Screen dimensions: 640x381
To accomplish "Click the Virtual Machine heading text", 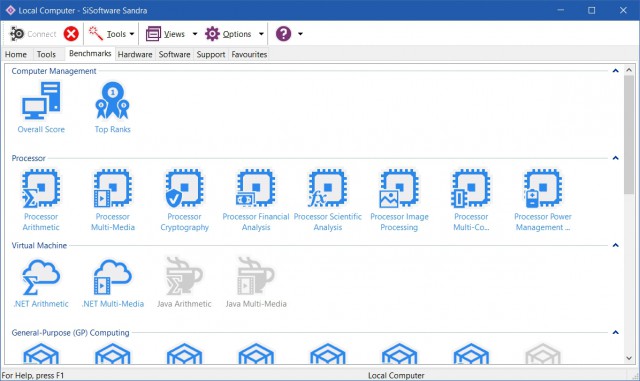I will click(x=39, y=245).
